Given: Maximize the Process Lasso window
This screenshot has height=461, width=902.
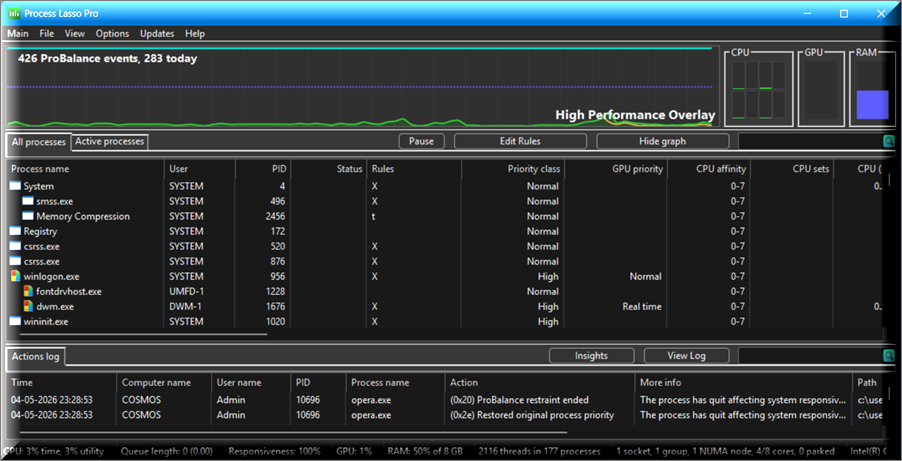Looking at the screenshot, I should point(844,14).
